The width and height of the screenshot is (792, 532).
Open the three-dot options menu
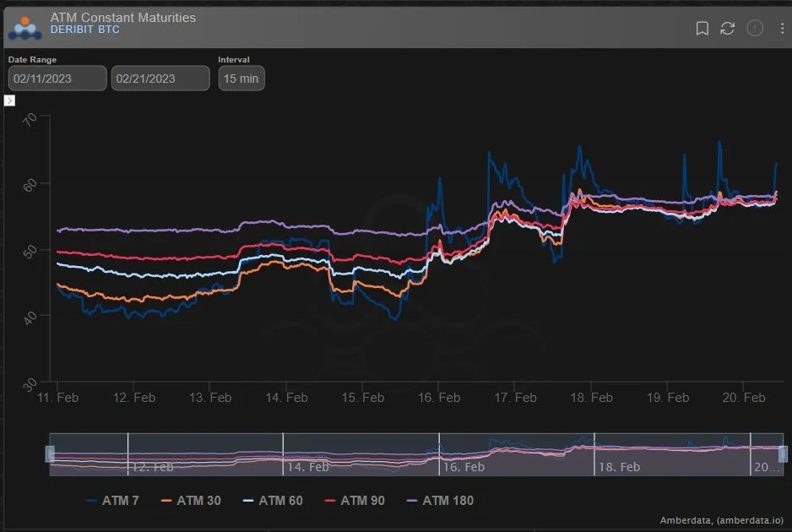tap(782, 29)
